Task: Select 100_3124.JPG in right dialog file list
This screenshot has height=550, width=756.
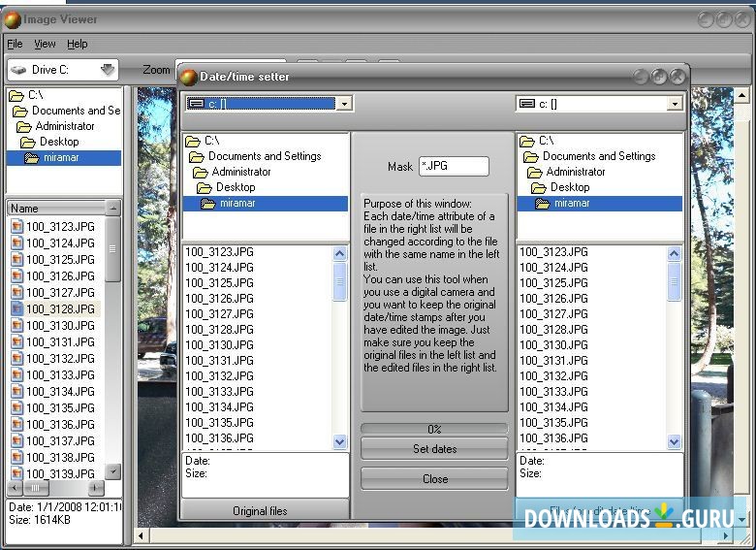Action: tap(554, 268)
